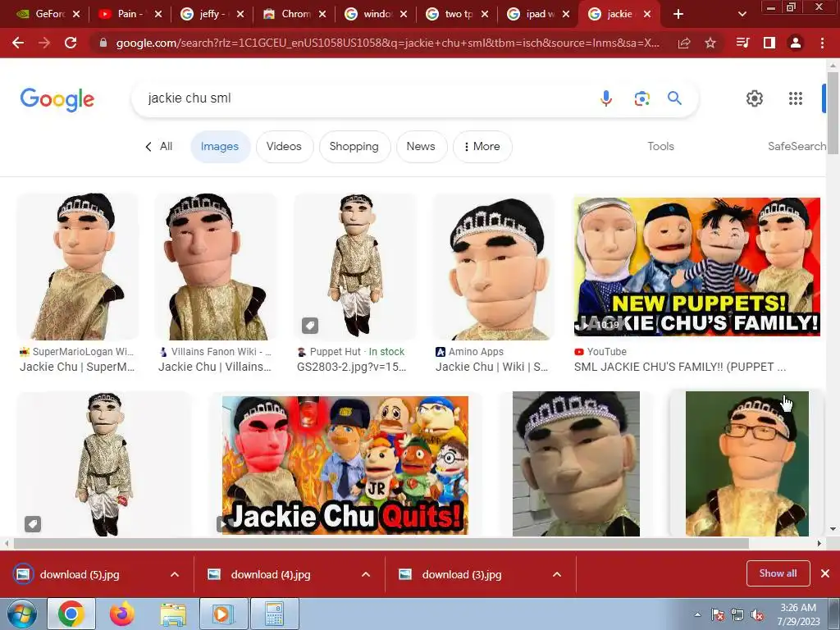Switch to Videos results
Viewport: 840px width, 630px height.
pyautogui.click(x=284, y=146)
